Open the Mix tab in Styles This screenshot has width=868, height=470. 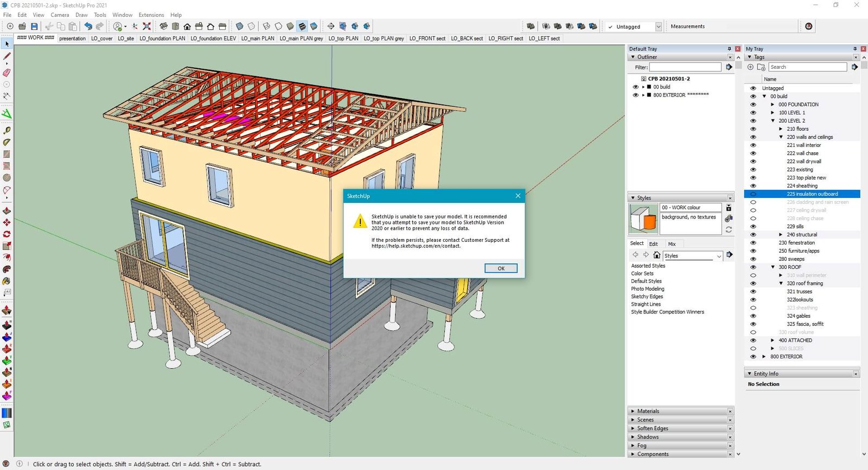pos(672,244)
